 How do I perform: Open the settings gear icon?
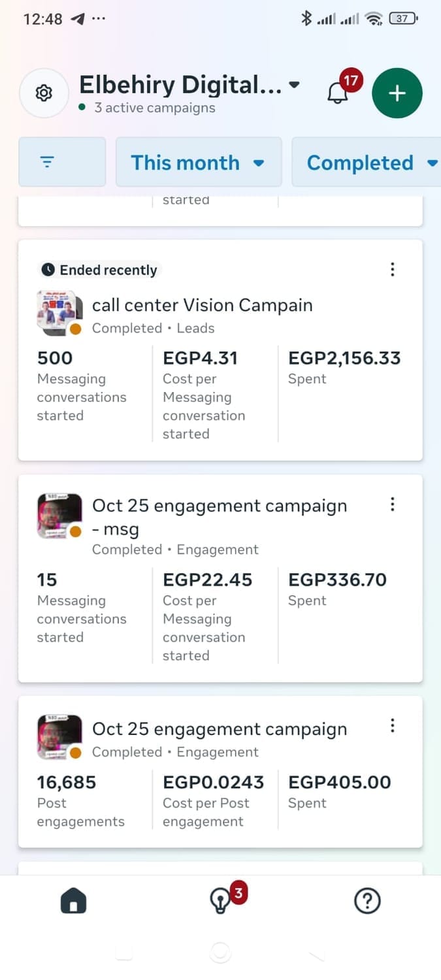click(x=44, y=93)
